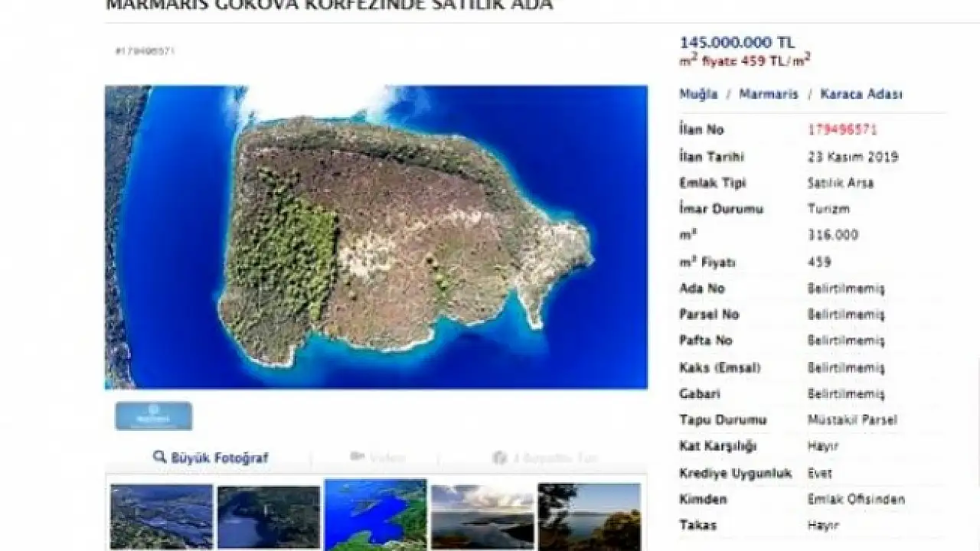Viewport: 980px width, 551px height.
Task: Switch to the 3 Boyutlu Tur tab
Action: pos(544,458)
